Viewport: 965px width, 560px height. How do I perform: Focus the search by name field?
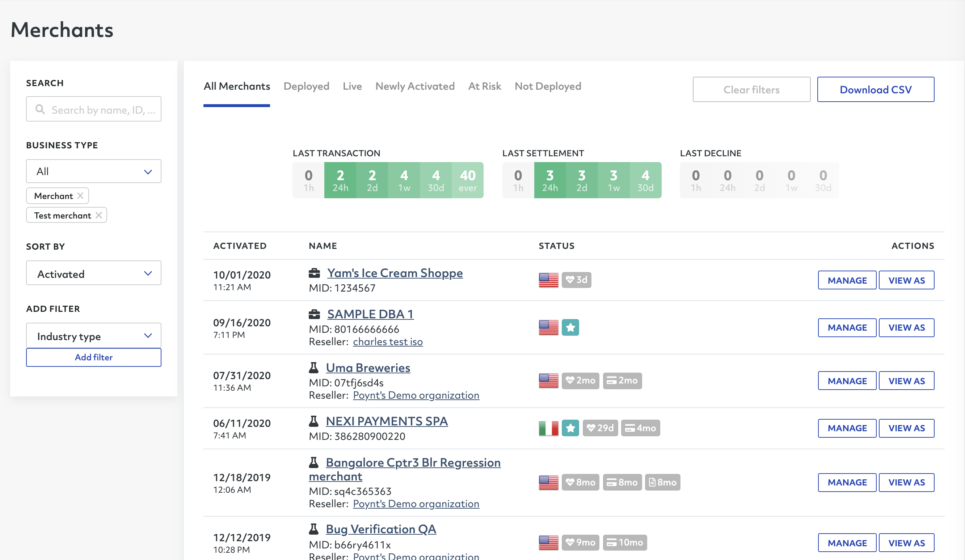[x=93, y=109]
